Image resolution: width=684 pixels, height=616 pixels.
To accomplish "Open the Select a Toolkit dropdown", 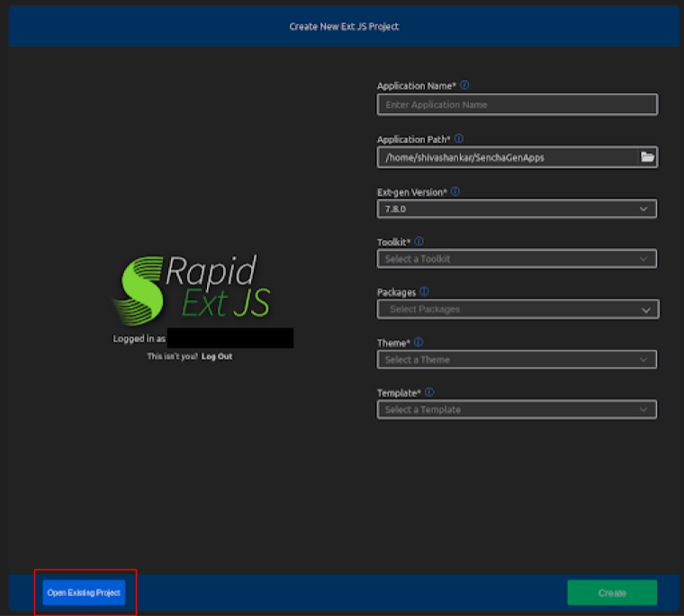I will click(x=517, y=259).
